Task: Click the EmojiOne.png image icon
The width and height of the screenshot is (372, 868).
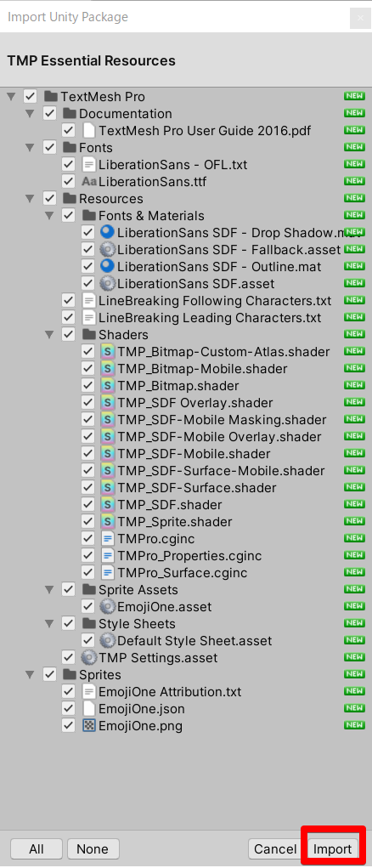Action: tap(89, 726)
